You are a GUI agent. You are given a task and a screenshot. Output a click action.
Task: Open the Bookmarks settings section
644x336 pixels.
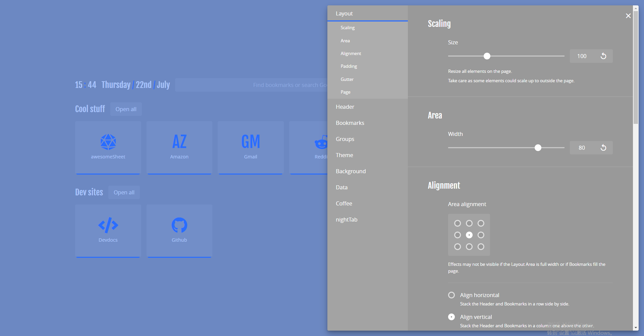click(368, 123)
